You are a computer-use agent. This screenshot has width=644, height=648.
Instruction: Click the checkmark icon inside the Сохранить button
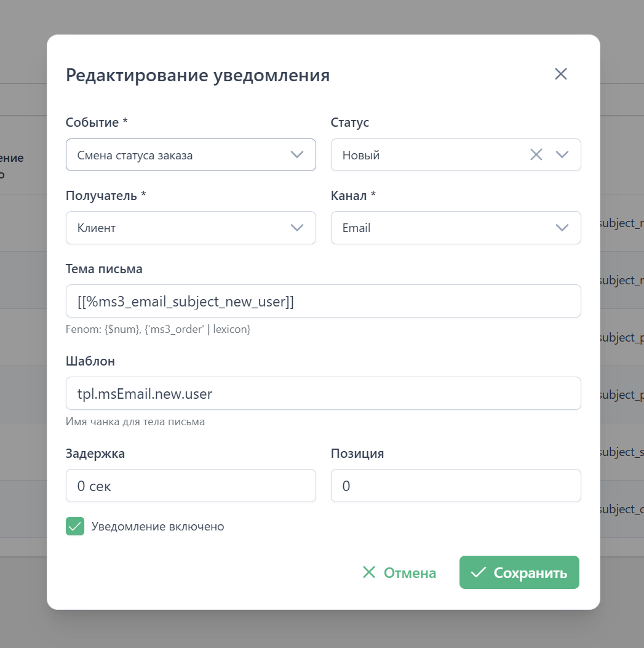click(478, 573)
